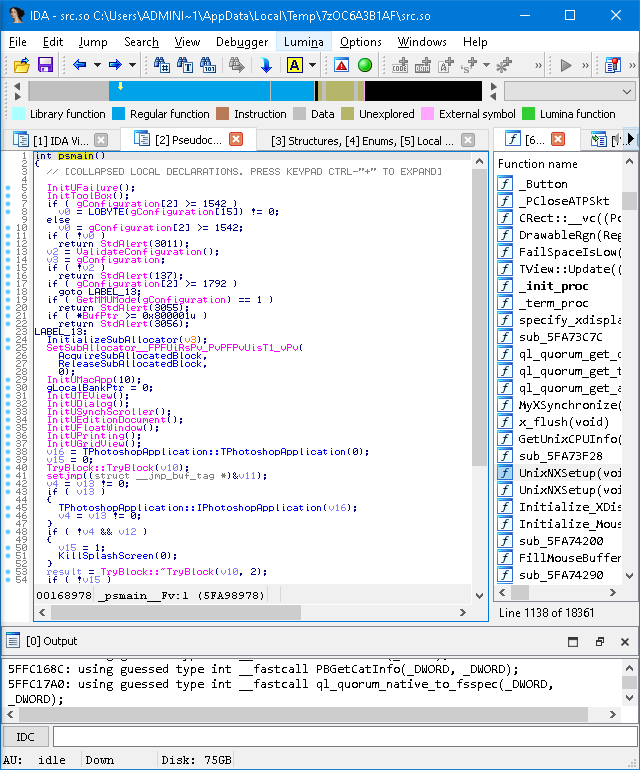Click the red warning triangle icon
This screenshot has width=640, height=770.
click(x=341, y=65)
